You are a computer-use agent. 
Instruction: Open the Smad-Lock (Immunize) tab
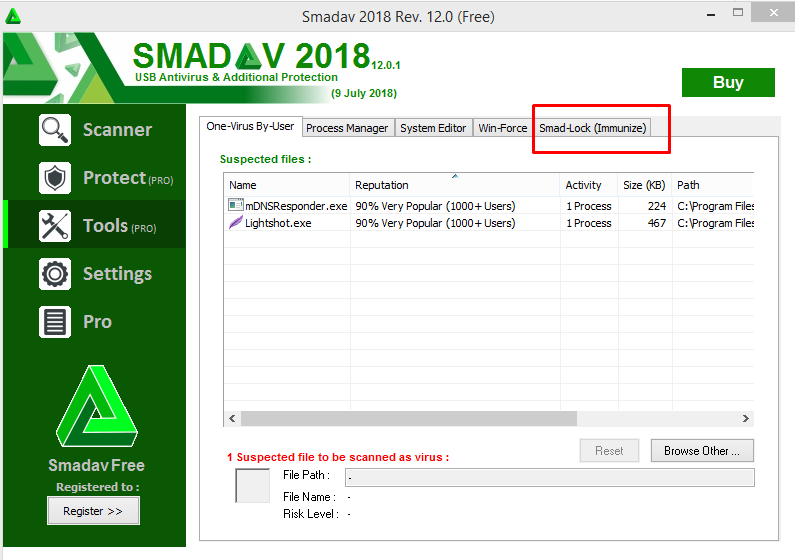coord(592,128)
